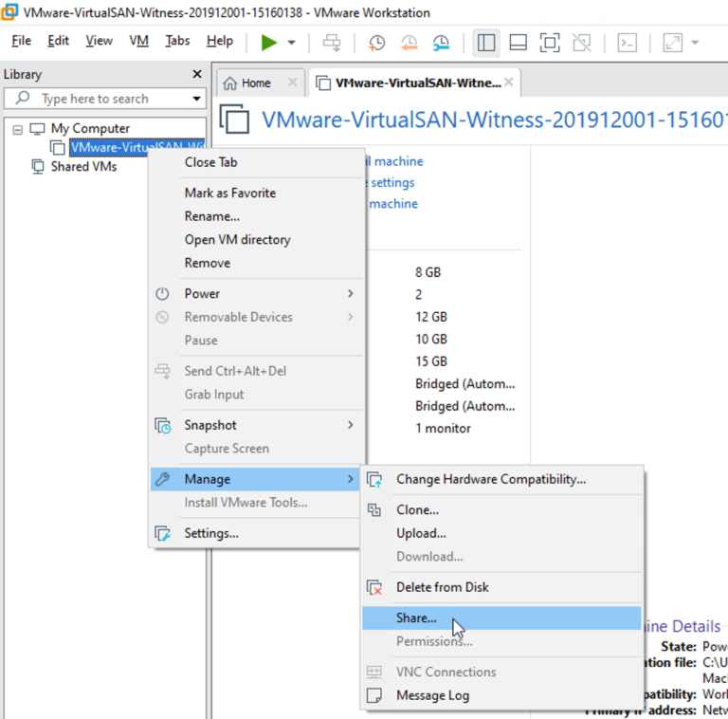Image resolution: width=728 pixels, height=719 pixels.
Task: Click the Revert to Snapshot toolbar icon
Action: pyautogui.click(x=409, y=43)
